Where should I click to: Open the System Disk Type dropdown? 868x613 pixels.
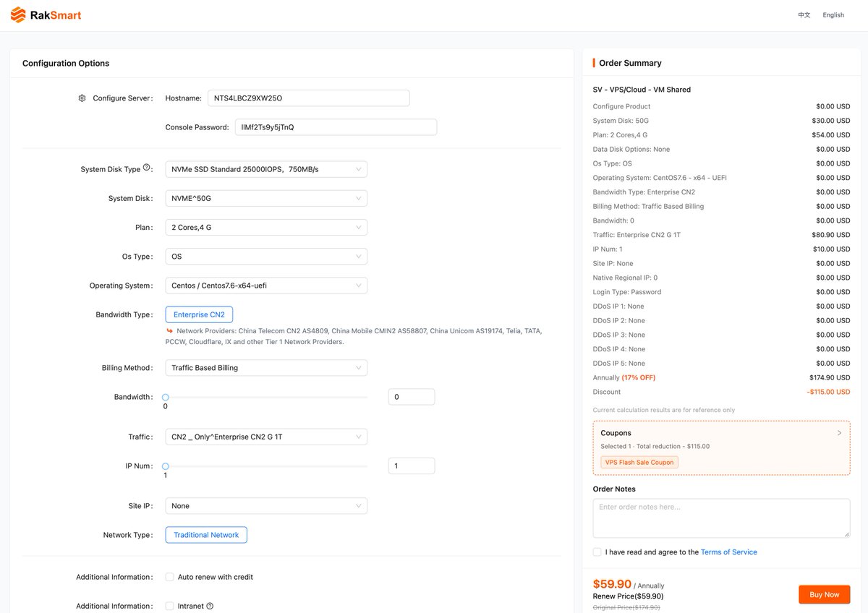pyautogui.click(x=266, y=169)
